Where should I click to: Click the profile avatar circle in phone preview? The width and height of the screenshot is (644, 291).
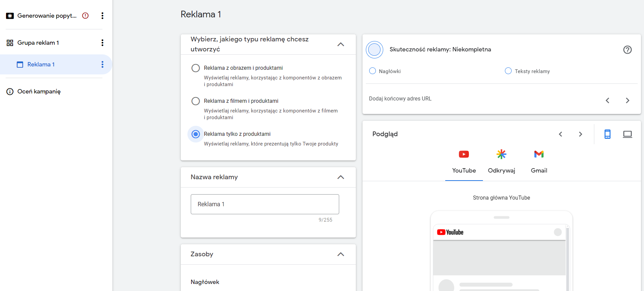click(558, 232)
